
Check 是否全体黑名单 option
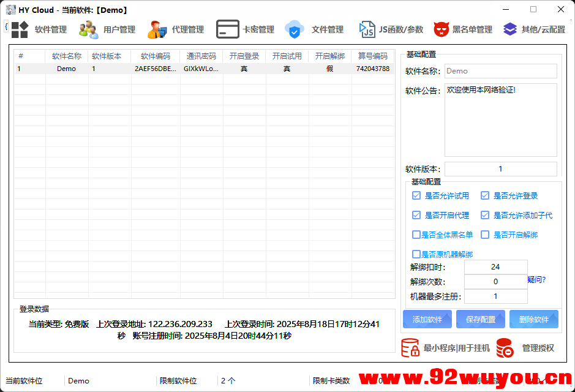pos(416,235)
